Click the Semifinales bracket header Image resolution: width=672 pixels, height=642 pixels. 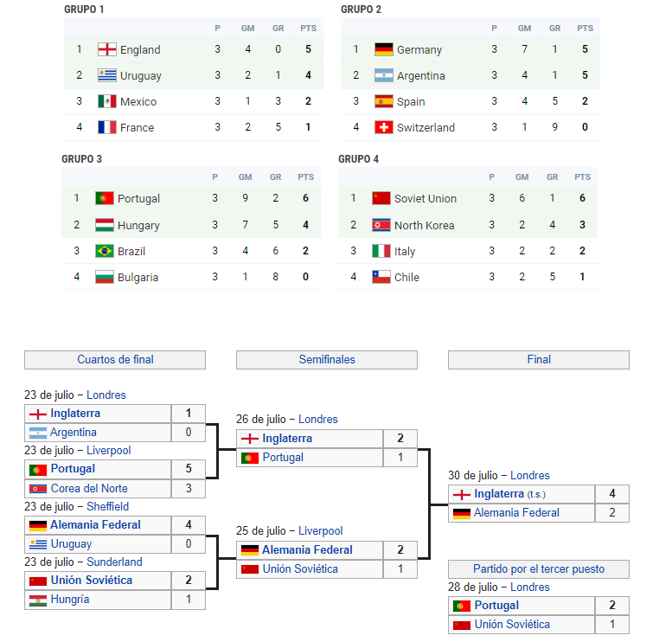click(x=327, y=359)
